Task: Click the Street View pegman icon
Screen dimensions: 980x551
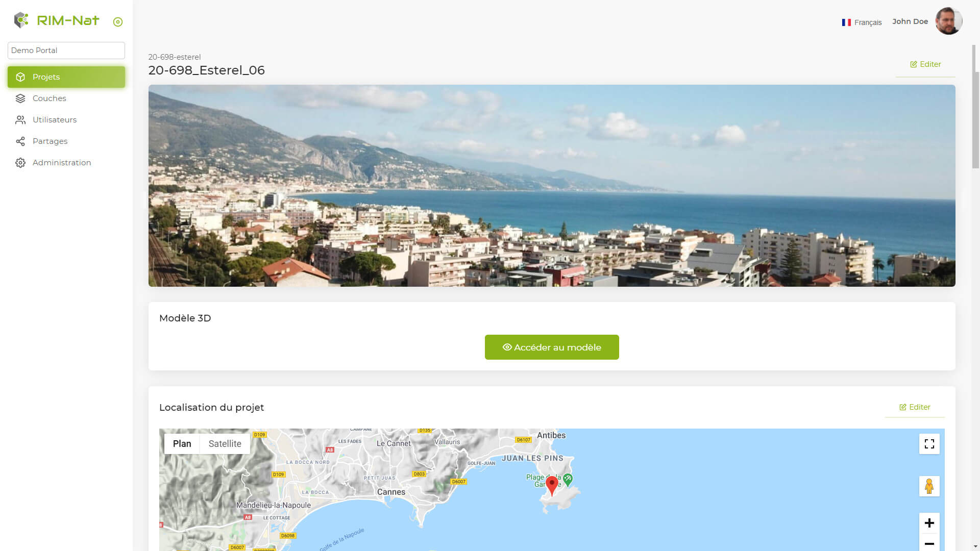Action: click(929, 486)
